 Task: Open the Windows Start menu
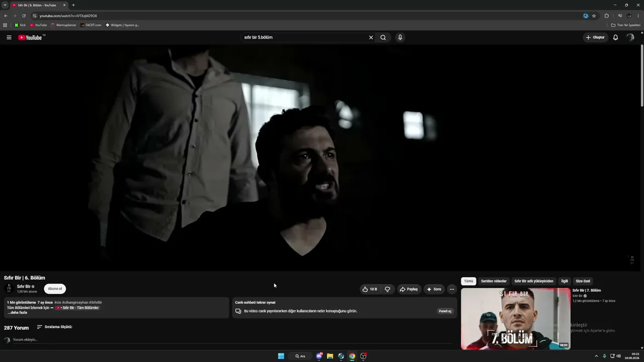(281, 356)
